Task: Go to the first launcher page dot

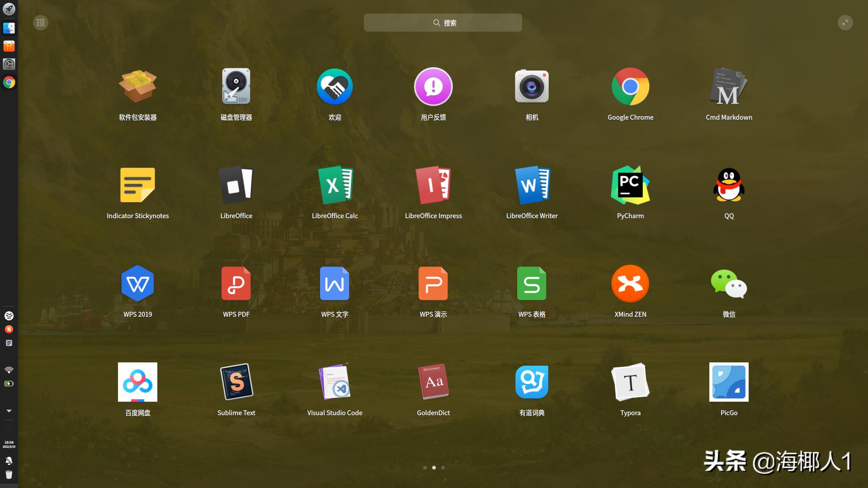Action: click(x=425, y=468)
